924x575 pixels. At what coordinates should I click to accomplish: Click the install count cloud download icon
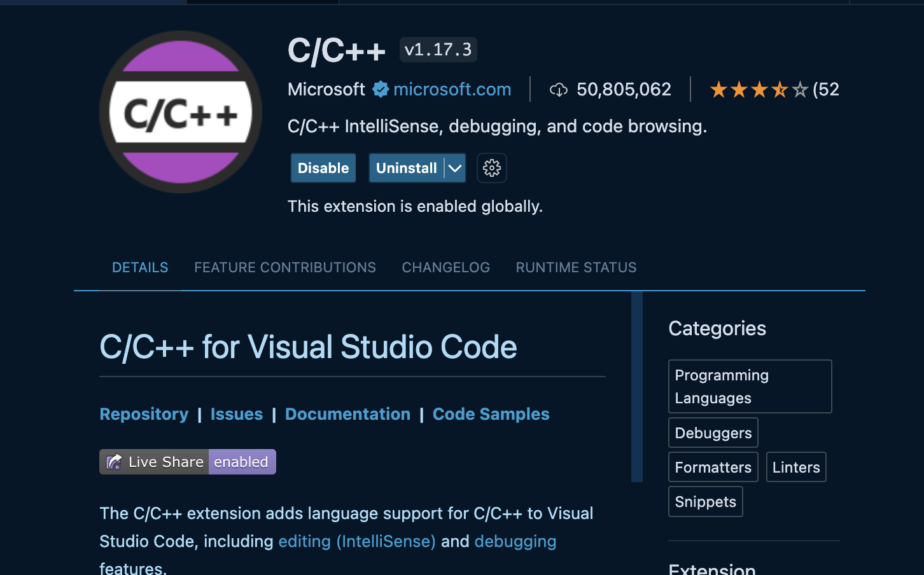[559, 90]
